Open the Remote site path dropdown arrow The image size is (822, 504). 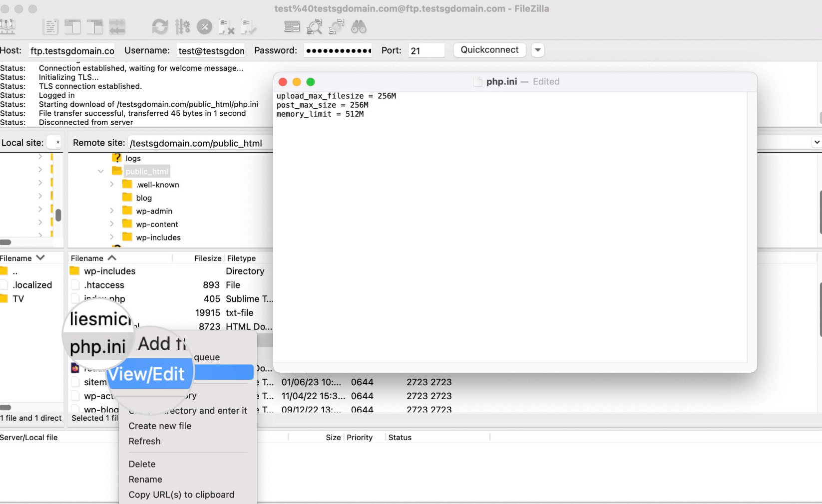click(817, 142)
